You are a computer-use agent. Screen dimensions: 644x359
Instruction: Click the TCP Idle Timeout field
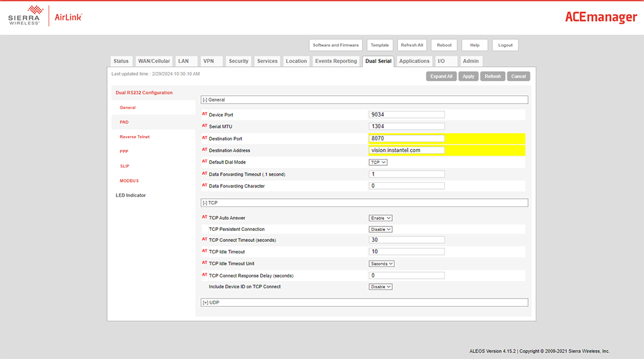click(x=406, y=252)
